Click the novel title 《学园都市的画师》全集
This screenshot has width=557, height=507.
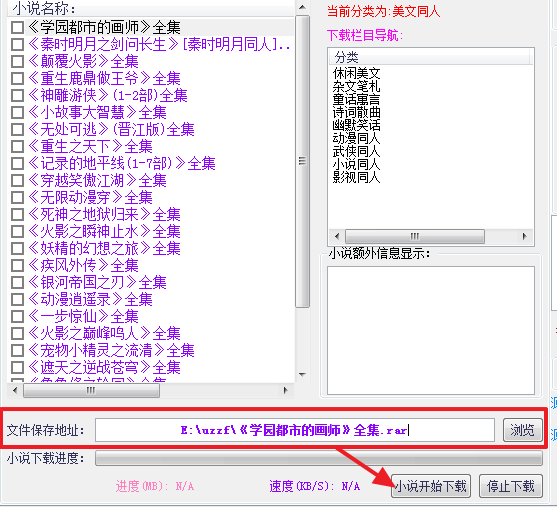[x=104, y=27]
